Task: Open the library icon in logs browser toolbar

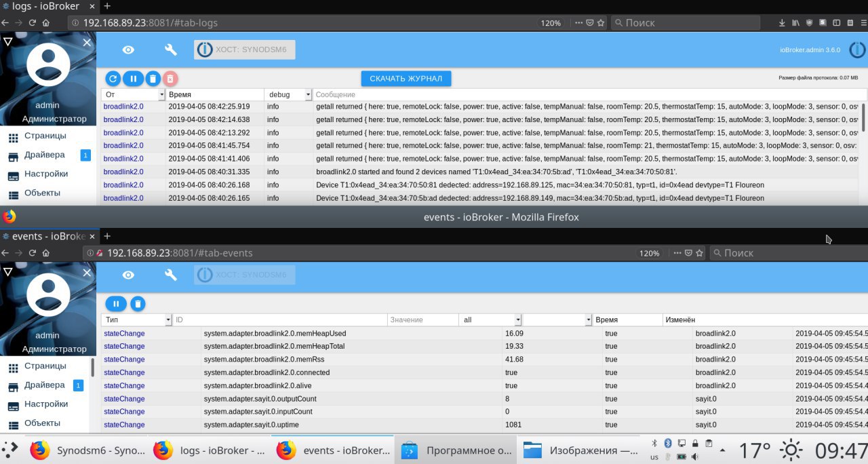Action: 796,22
